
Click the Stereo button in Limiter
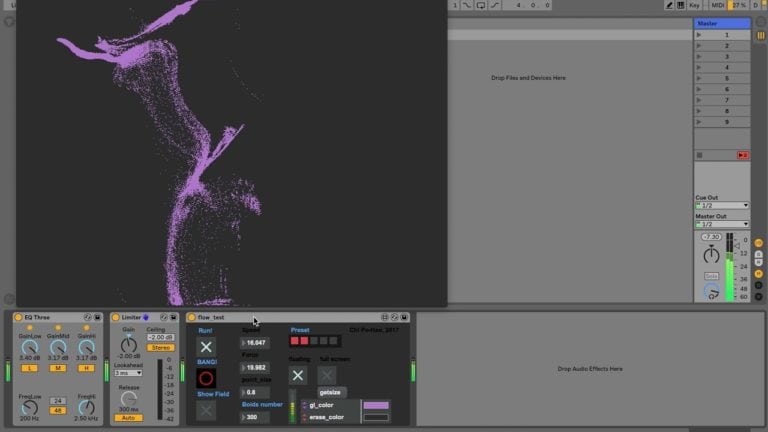[x=161, y=348]
